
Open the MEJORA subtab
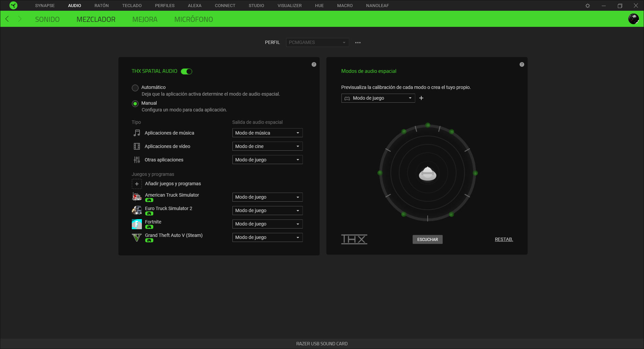click(145, 19)
